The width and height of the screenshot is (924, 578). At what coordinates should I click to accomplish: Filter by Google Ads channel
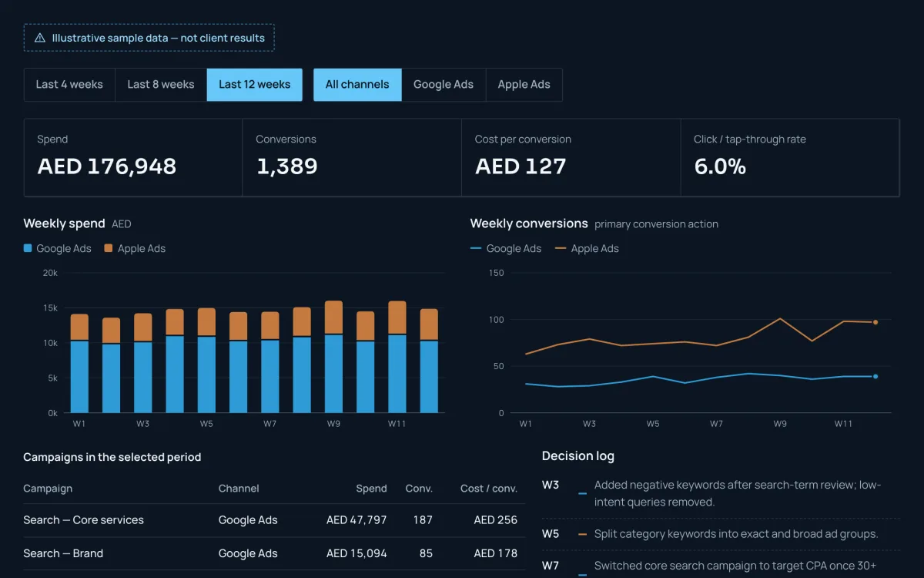click(444, 85)
